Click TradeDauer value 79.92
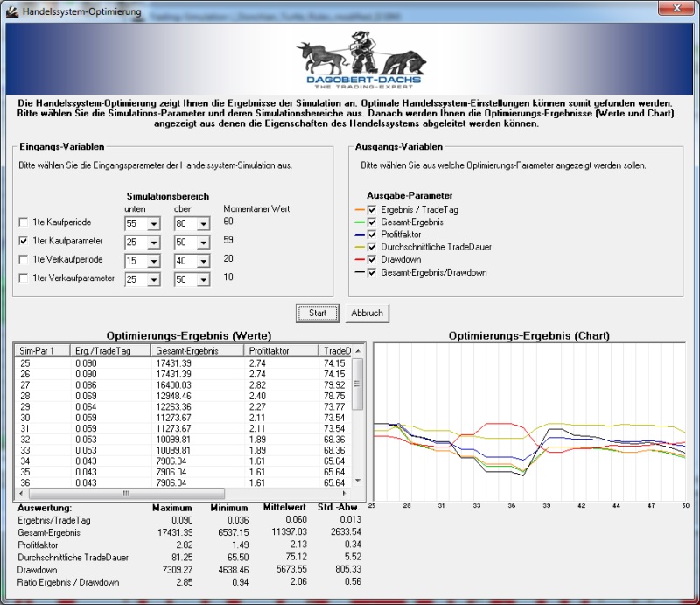 click(334, 385)
